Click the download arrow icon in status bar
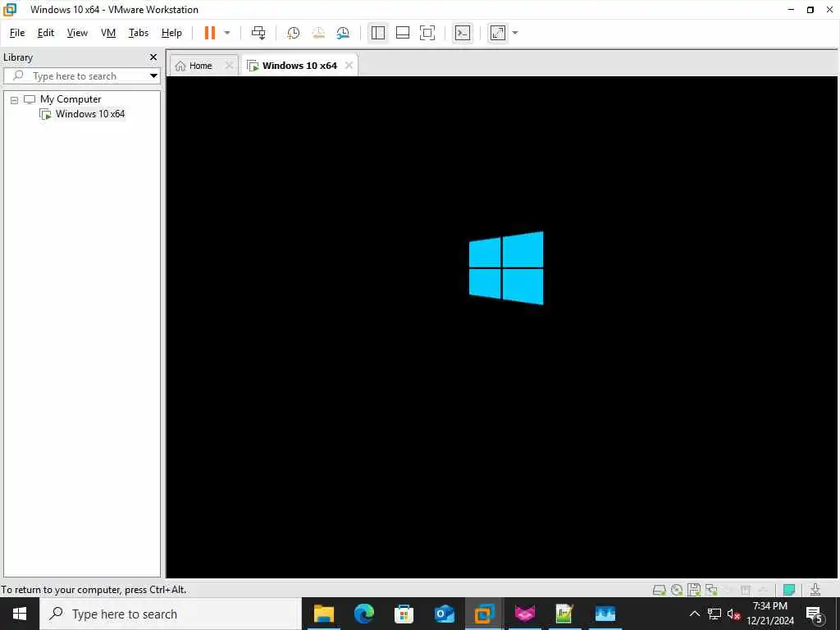 (x=815, y=590)
